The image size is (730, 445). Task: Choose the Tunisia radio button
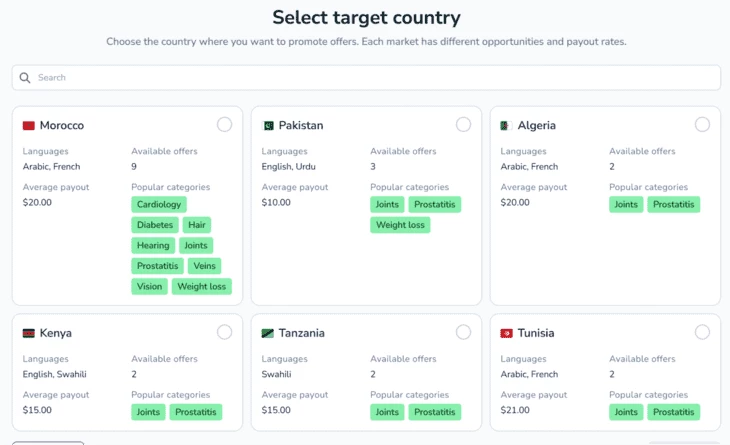coord(702,332)
